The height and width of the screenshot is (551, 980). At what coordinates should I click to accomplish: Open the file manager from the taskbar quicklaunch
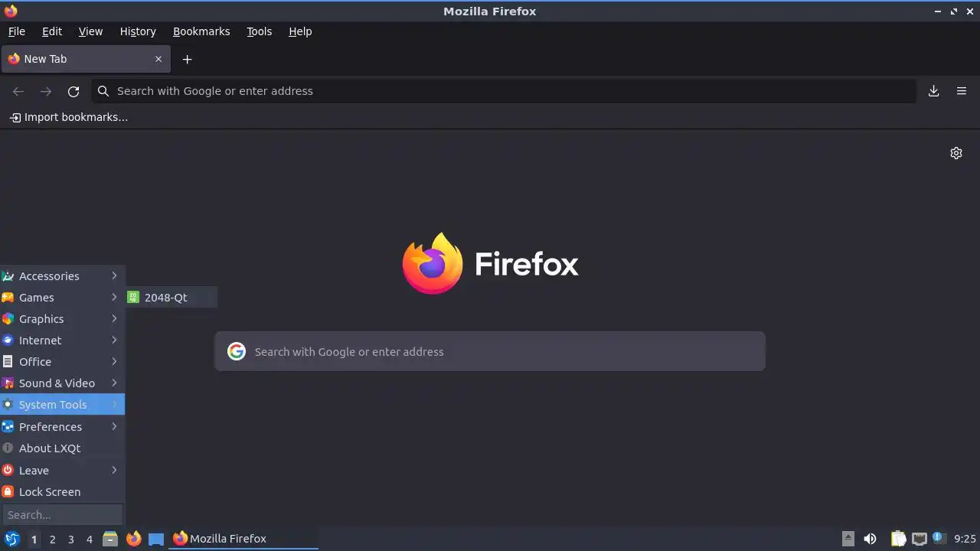point(110,539)
